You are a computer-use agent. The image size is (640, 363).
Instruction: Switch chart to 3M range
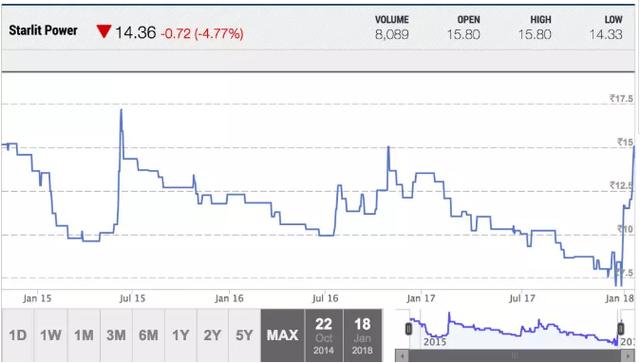click(116, 335)
